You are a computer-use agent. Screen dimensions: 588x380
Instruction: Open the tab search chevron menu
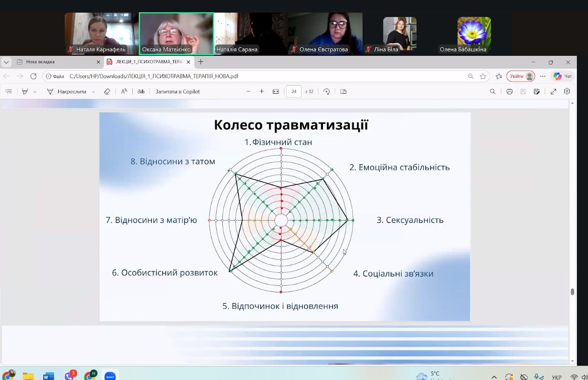click(x=6, y=62)
